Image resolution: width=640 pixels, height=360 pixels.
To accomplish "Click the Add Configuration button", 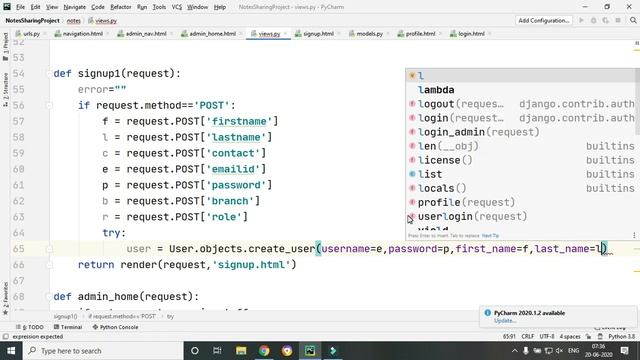I will (544, 20).
